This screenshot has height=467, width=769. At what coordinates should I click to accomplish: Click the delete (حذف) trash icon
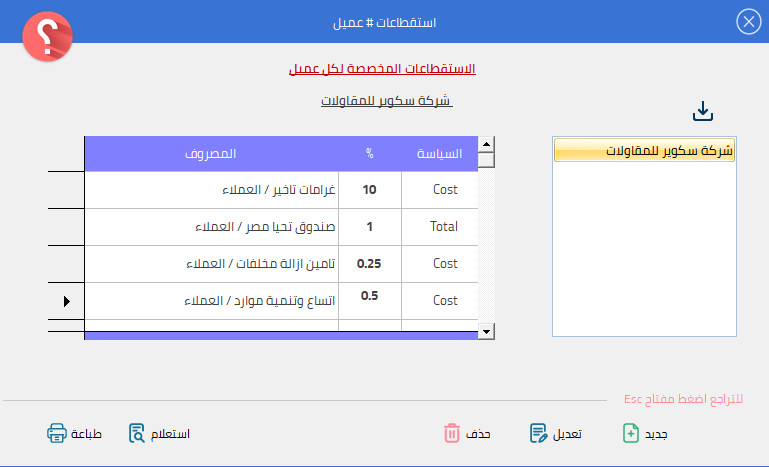coord(453,433)
